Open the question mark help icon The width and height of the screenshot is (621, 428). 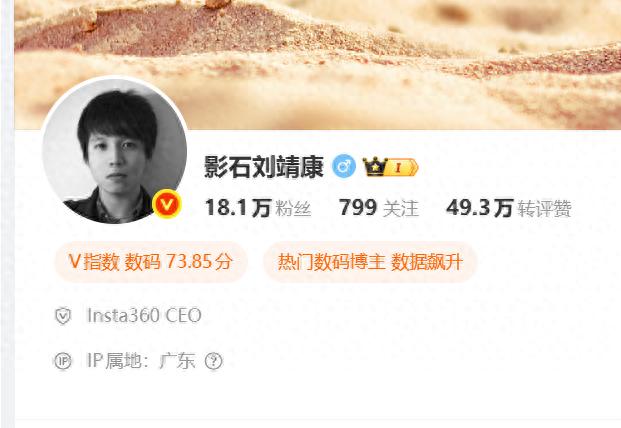point(214,361)
